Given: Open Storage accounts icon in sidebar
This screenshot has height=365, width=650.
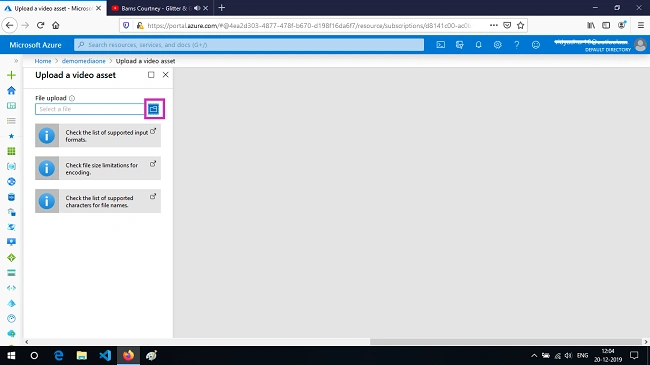Looking at the screenshot, I should pos(11,273).
